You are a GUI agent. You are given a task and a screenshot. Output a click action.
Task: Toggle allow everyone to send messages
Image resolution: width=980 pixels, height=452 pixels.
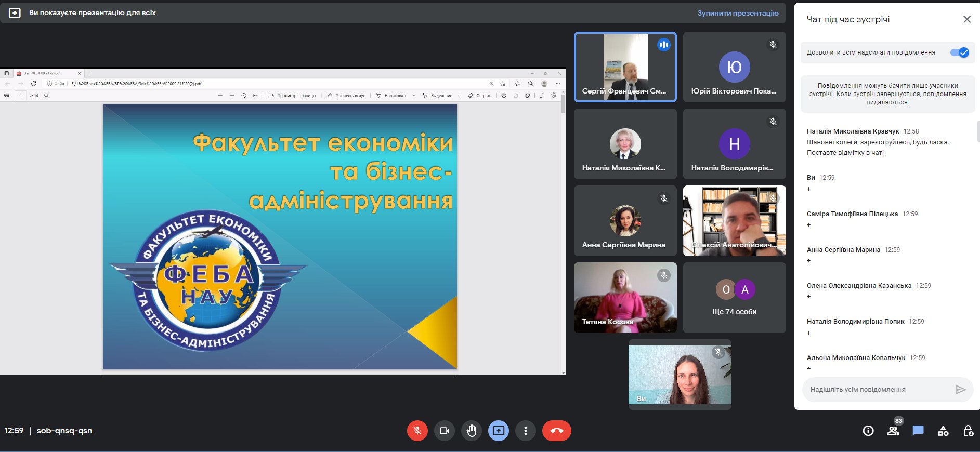[x=959, y=52]
